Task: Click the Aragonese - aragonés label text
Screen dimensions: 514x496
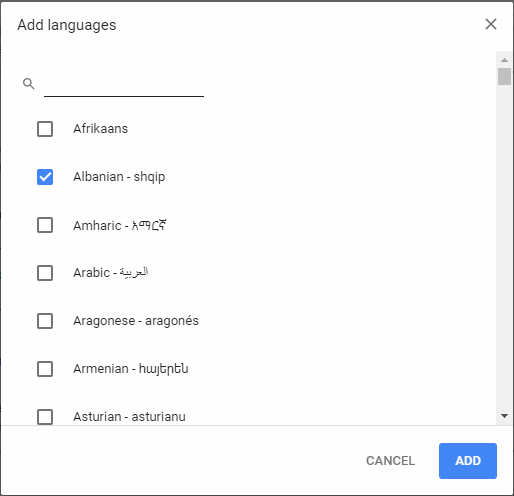Action: 136,321
